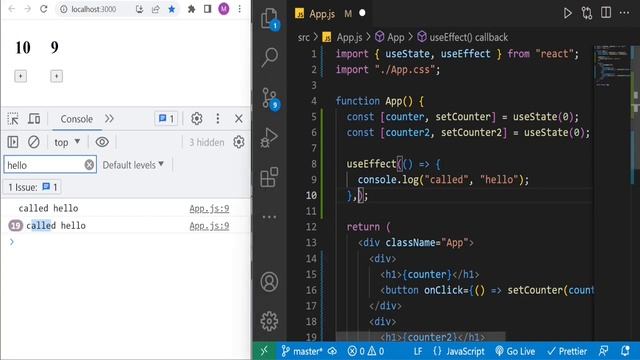Open DevTools customize three-dot menu
This screenshot has width=640, height=360.
218,119
